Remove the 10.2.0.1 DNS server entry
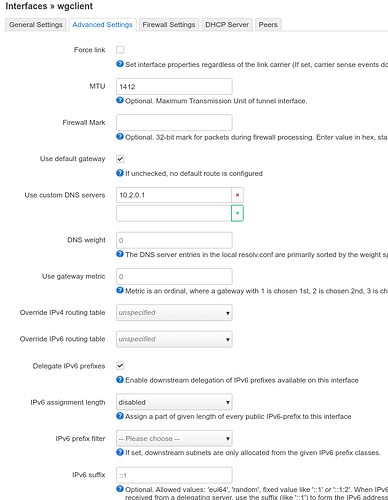The image size is (388, 500). (237, 195)
